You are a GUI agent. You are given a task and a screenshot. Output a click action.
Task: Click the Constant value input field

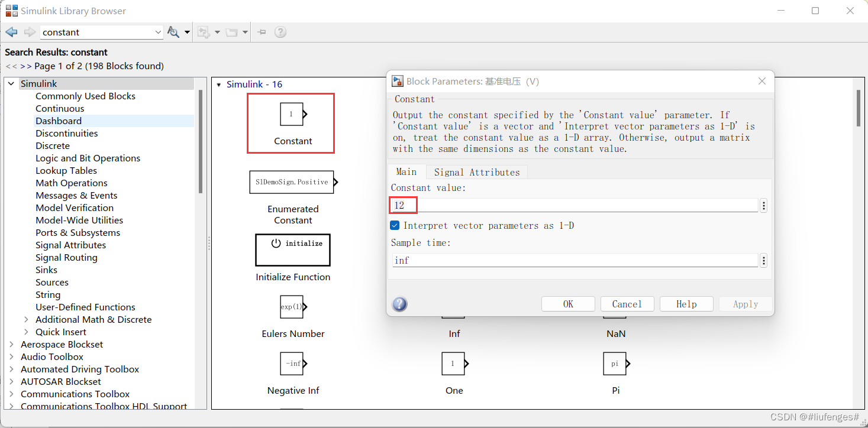[575, 205]
